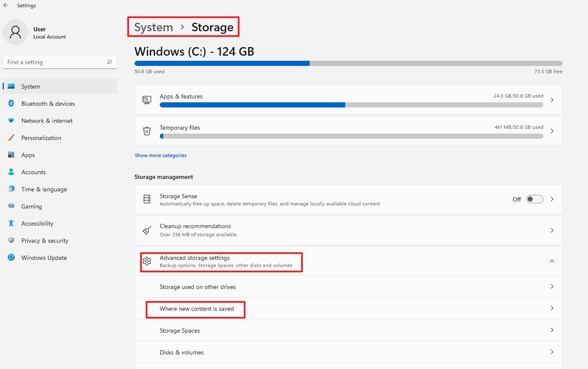
Task: Click 'Over 256 MB of storage available' text
Action: [199, 235]
